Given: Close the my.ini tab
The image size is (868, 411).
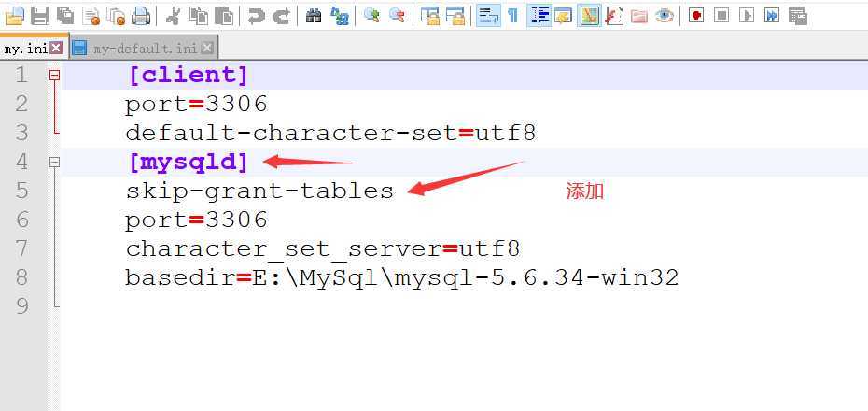Looking at the screenshot, I should 56,49.
